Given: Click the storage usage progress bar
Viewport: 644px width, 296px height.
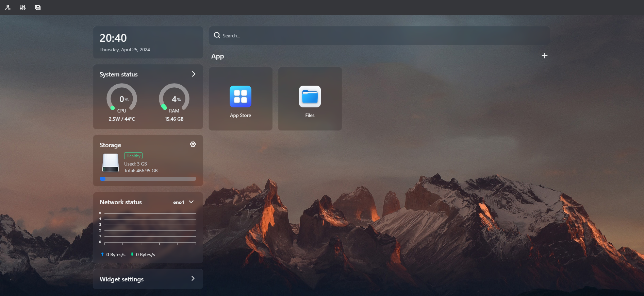Looking at the screenshot, I should click(x=148, y=179).
